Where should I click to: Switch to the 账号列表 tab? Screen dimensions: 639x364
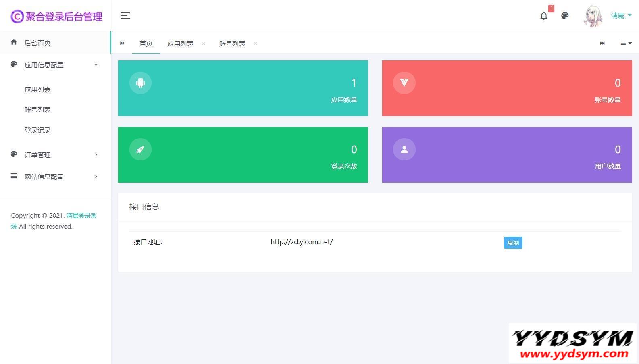(232, 44)
